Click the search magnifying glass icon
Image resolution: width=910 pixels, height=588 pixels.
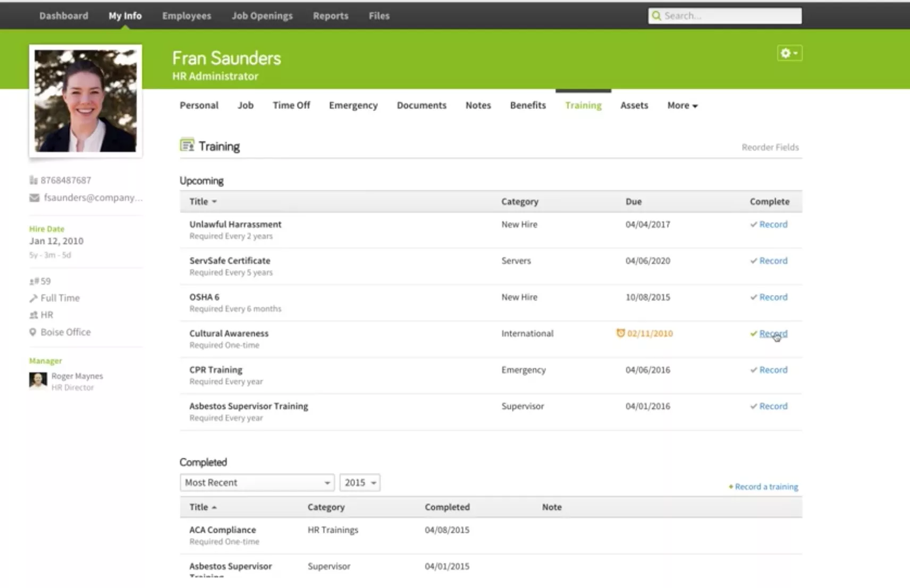pyautogui.click(x=657, y=15)
